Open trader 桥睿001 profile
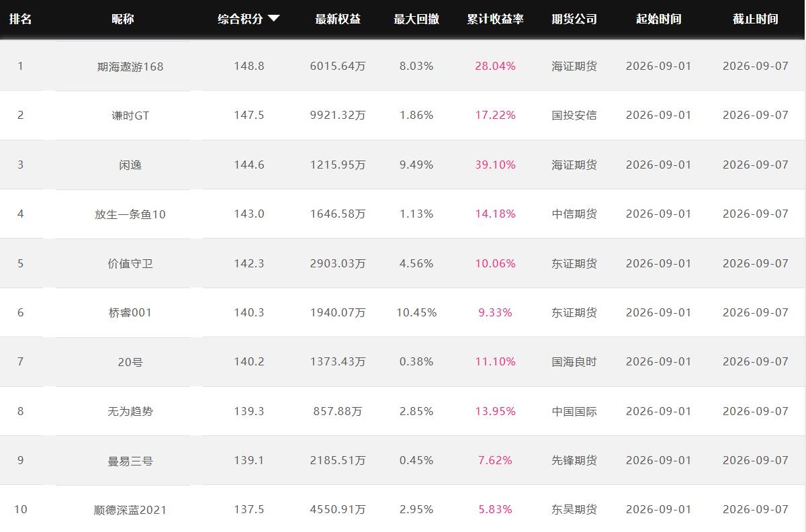The width and height of the screenshot is (806, 532). pos(130,312)
